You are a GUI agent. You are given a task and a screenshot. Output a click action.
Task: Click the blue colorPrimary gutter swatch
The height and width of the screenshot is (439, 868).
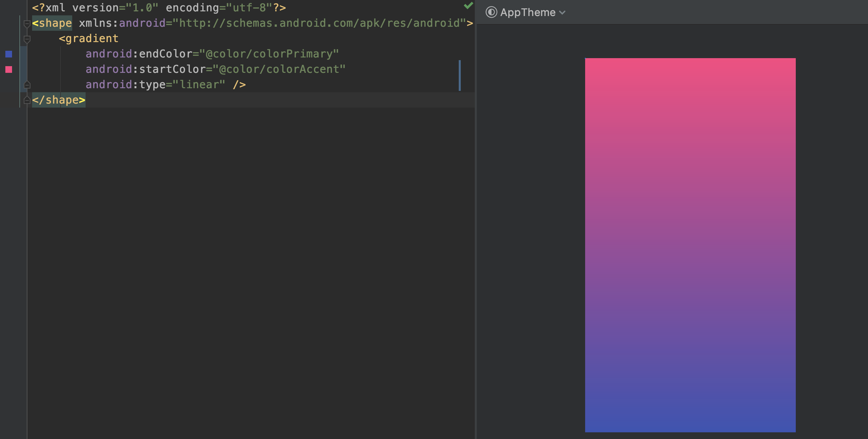(8, 54)
